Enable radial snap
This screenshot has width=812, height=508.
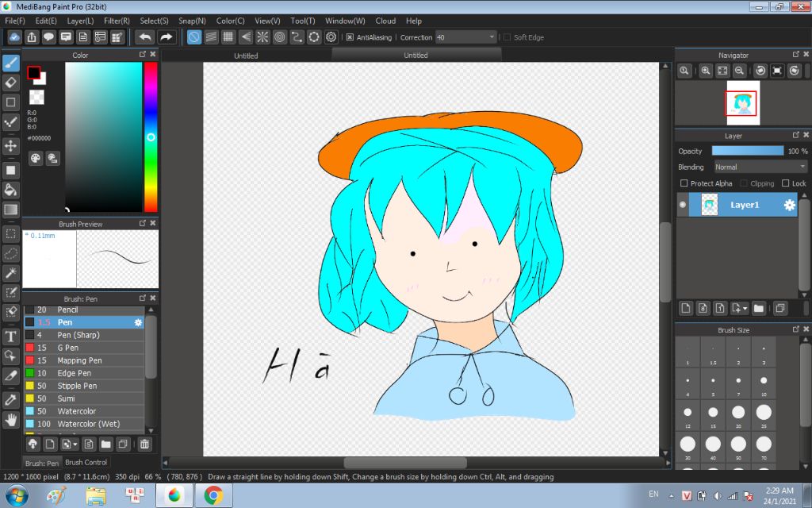point(262,37)
